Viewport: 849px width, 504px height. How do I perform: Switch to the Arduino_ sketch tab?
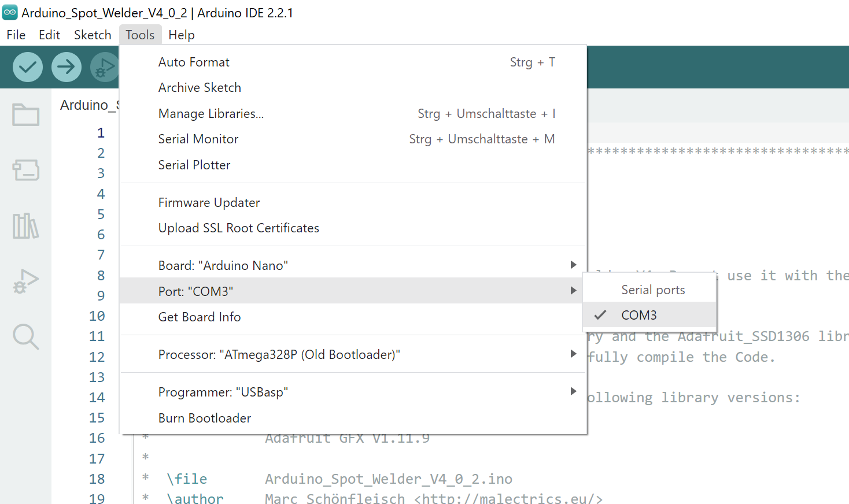tap(89, 105)
